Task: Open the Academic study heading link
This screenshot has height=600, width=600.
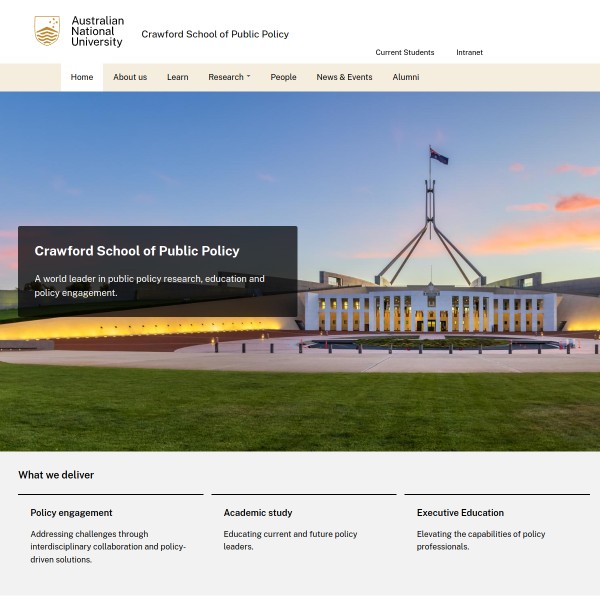Action: point(258,513)
